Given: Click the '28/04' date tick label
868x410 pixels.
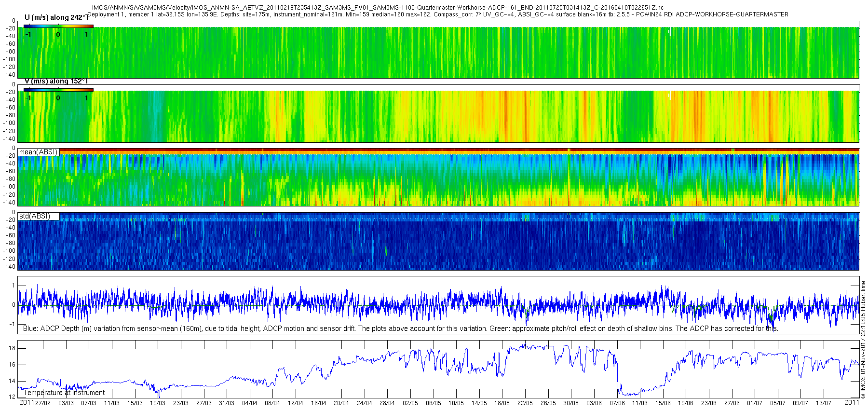Looking at the screenshot, I should pyautogui.click(x=387, y=403).
